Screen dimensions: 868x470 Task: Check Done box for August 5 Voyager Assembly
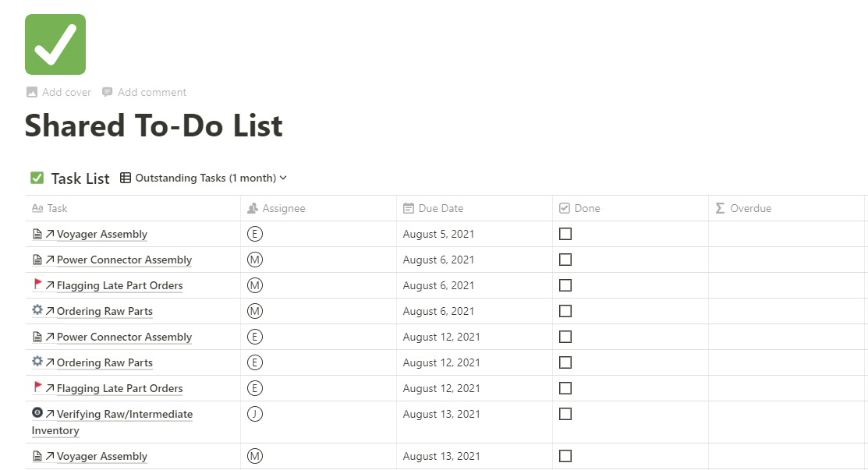click(x=565, y=234)
